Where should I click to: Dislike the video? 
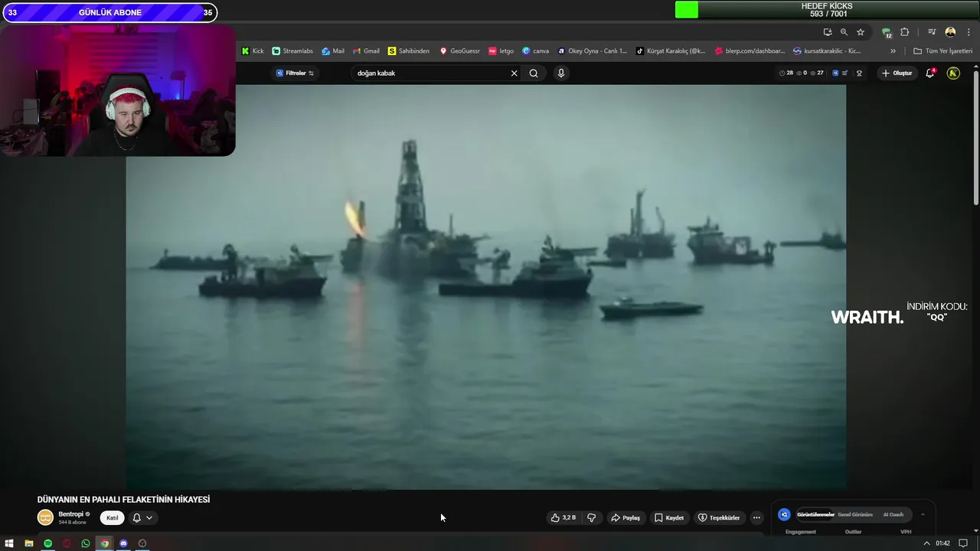[591, 518]
